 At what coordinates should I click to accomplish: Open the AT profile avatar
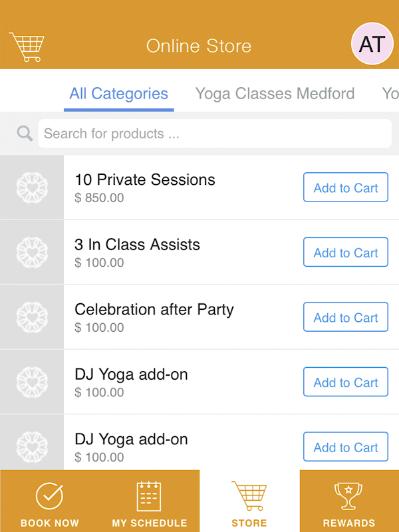(x=372, y=44)
